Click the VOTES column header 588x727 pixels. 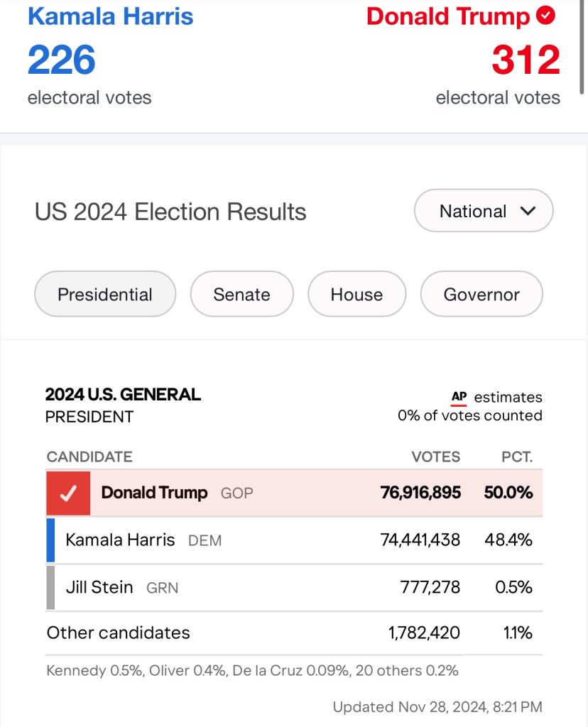coord(435,457)
